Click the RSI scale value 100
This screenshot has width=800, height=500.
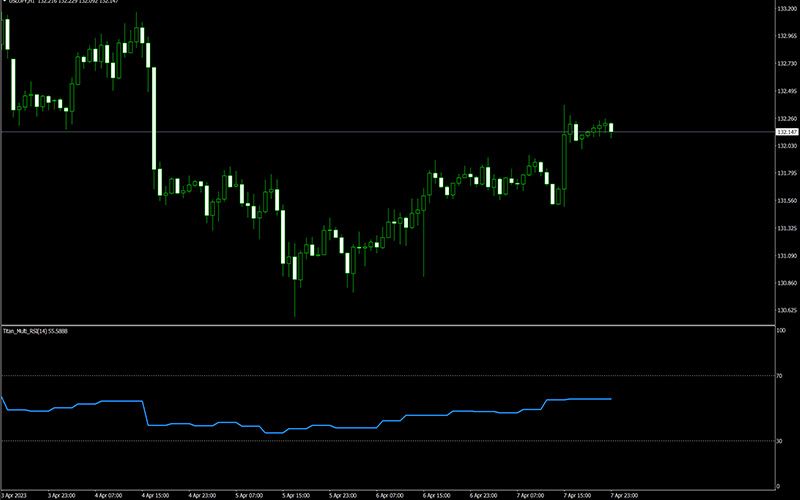[781, 331]
